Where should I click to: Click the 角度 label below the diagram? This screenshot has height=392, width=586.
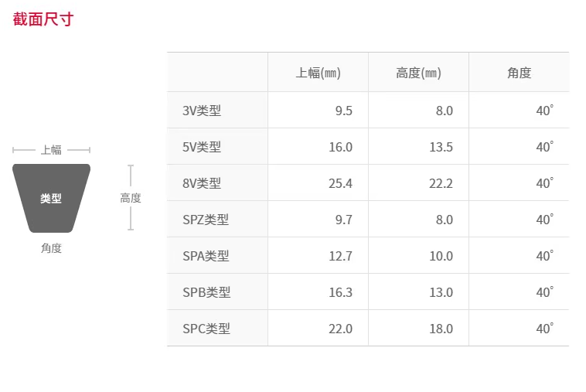(51, 248)
